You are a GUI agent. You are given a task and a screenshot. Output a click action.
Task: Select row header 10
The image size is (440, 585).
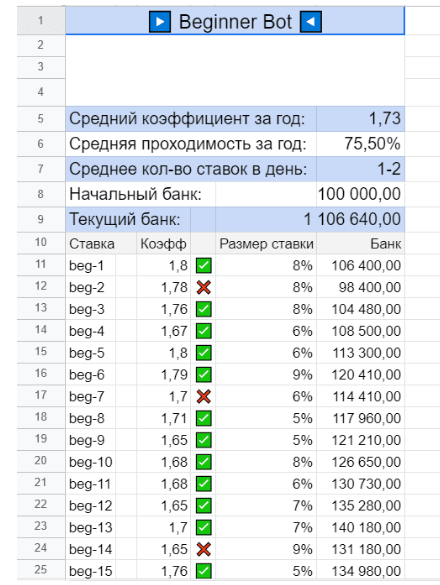pos(41,243)
